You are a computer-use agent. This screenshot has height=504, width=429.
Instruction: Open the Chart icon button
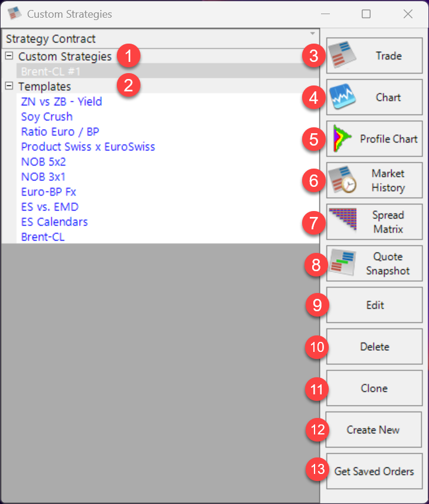343,97
